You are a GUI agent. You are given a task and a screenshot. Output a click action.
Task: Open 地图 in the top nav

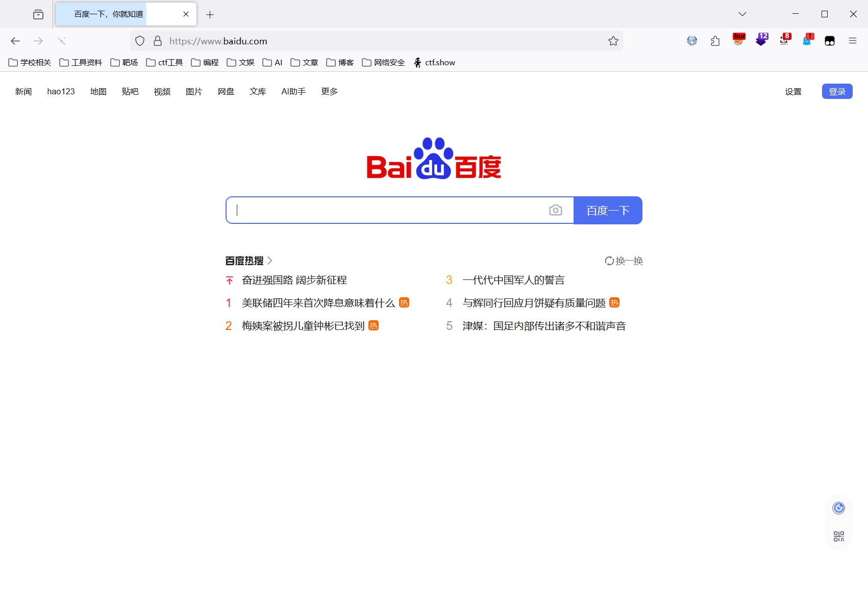point(98,91)
